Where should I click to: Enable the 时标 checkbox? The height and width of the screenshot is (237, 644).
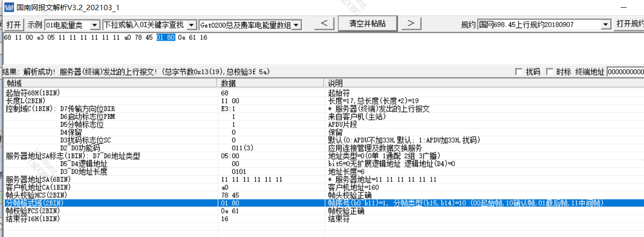[x=549, y=72]
